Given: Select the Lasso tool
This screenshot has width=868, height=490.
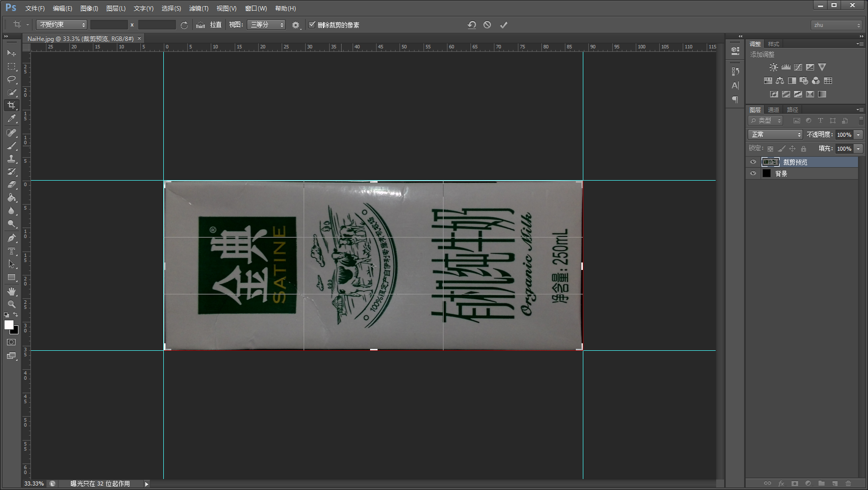Looking at the screenshot, I should tap(11, 79).
